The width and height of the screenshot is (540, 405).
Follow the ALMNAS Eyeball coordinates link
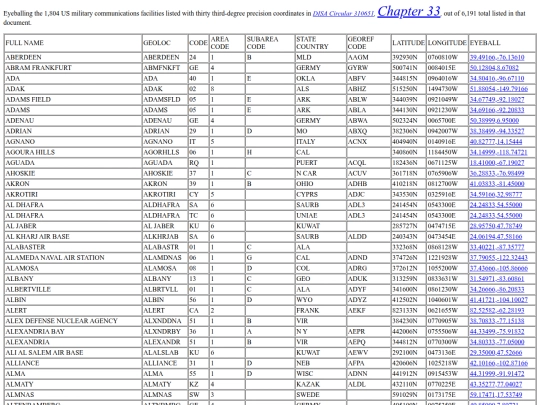tap(496, 395)
